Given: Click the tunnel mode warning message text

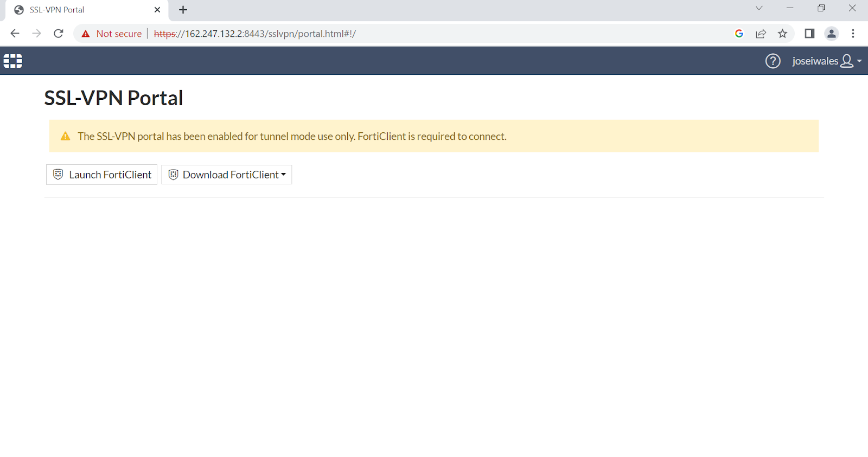Looking at the screenshot, I should tap(292, 136).
